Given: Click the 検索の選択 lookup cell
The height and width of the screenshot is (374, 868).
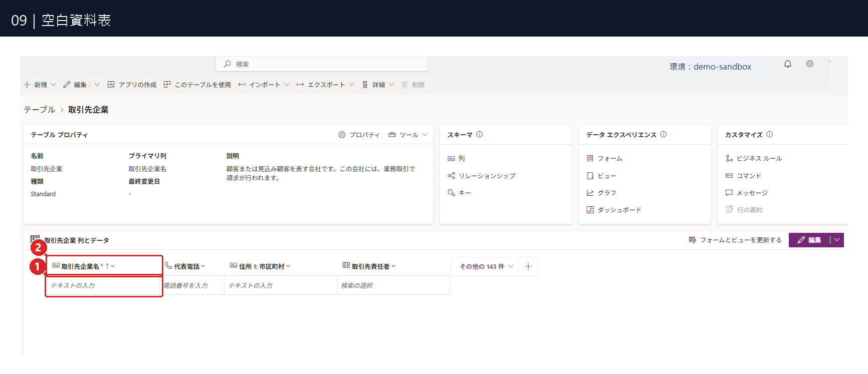Looking at the screenshot, I should [x=393, y=285].
